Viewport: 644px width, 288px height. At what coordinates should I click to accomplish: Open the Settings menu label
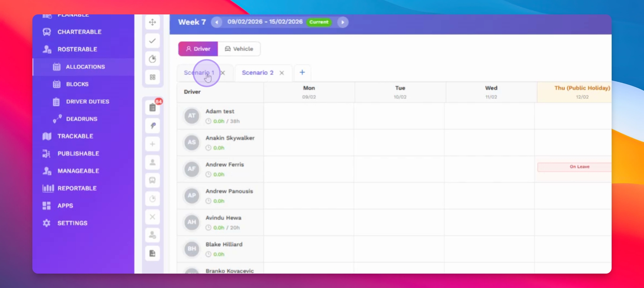(x=72, y=223)
